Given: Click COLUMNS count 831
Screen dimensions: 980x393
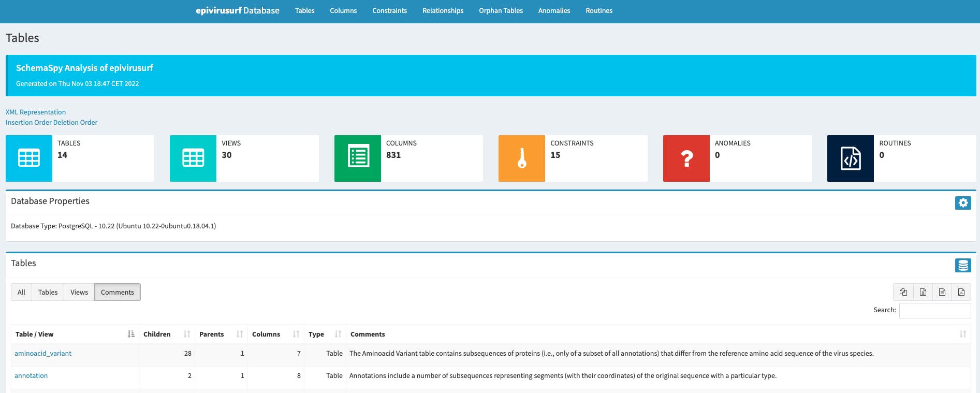Looking at the screenshot, I should pyautogui.click(x=393, y=155).
